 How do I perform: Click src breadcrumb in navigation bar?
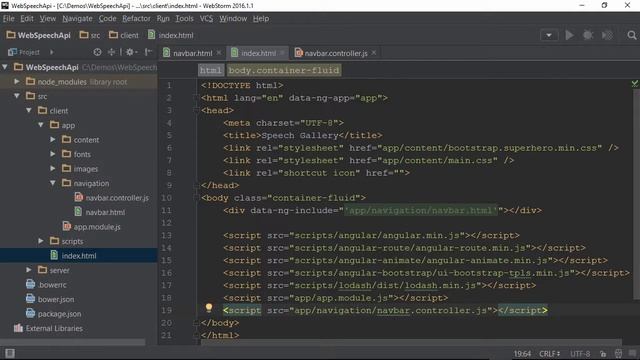click(90, 36)
